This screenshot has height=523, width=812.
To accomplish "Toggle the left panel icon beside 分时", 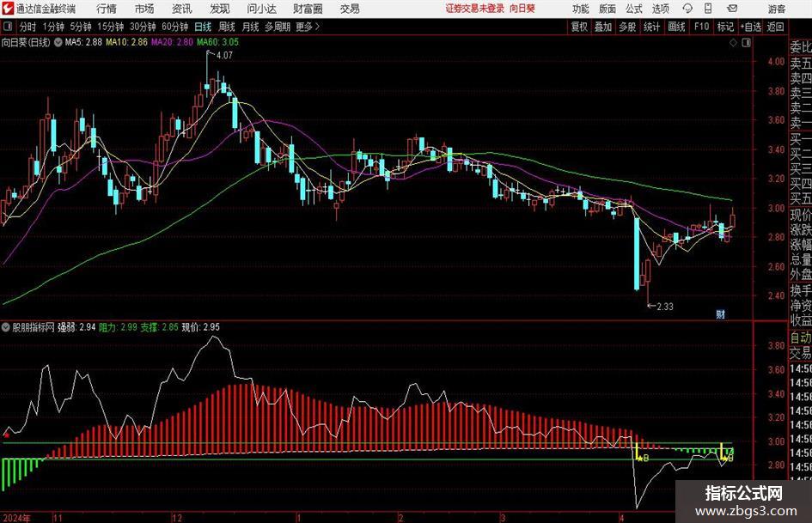I will tap(7, 27).
